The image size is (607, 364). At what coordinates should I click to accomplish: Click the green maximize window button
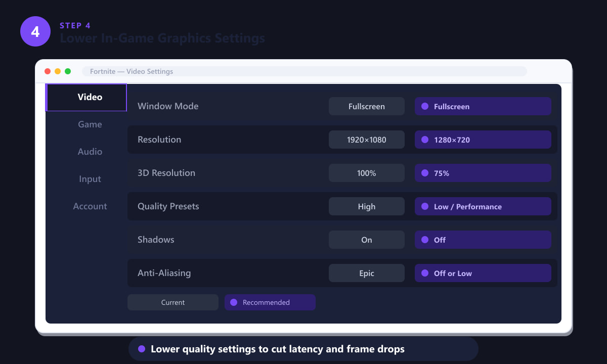tap(68, 71)
